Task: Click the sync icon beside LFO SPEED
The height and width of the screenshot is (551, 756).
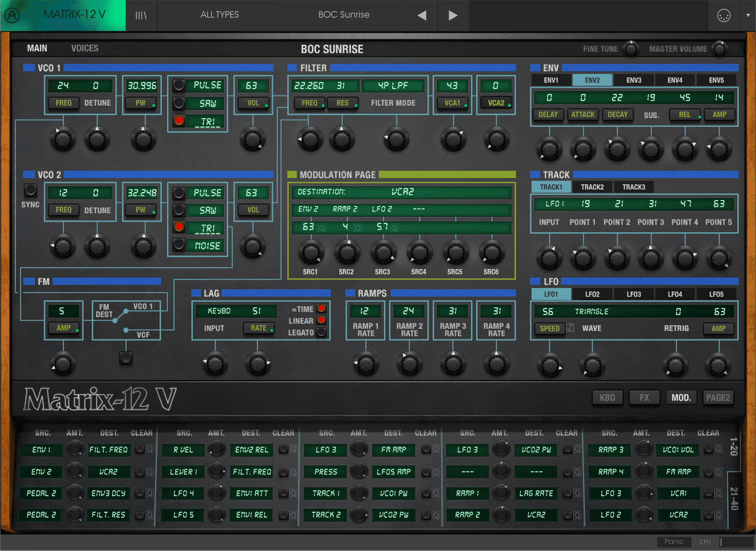Action: (570, 328)
